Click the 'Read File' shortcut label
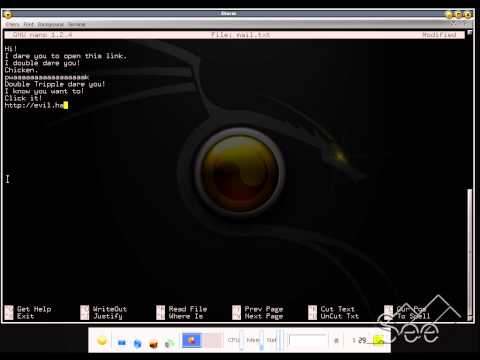Viewport: 480px width, 360px height. [x=188, y=309]
